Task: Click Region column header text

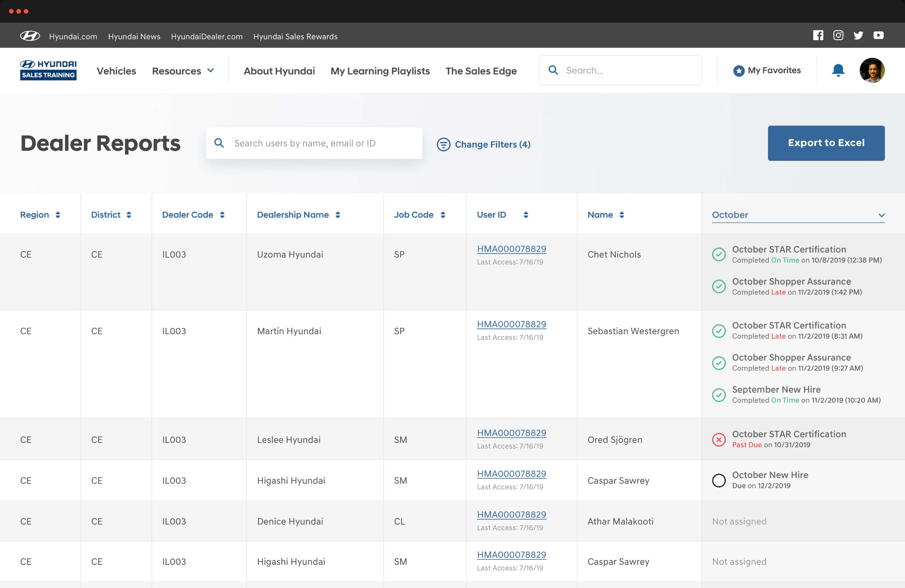Action: (35, 215)
